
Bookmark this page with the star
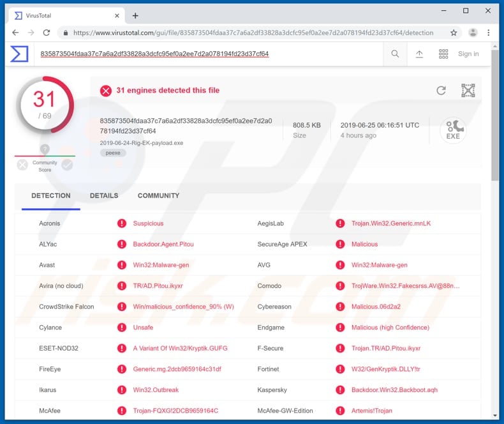pyautogui.click(x=454, y=33)
